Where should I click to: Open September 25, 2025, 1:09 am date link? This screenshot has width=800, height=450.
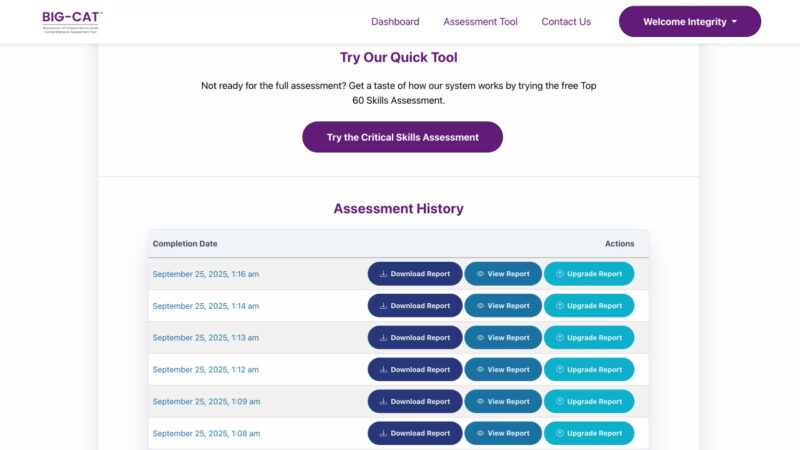205,402
